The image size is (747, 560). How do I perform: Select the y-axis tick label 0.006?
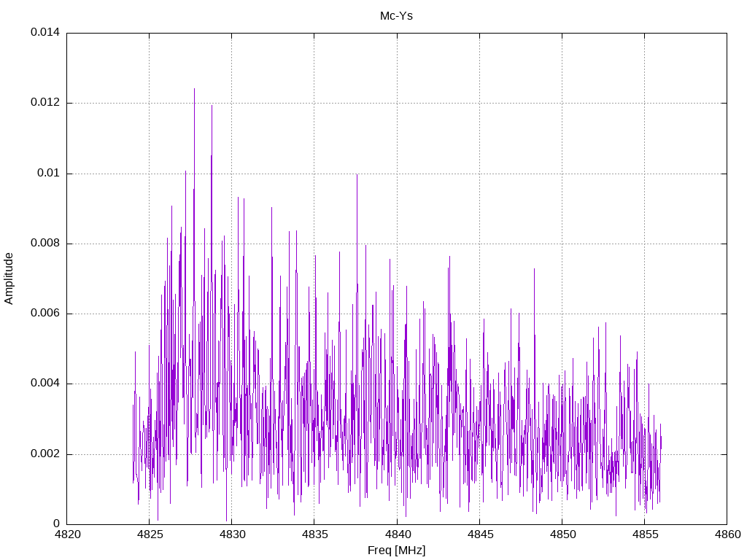pyautogui.click(x=45, y=314)
